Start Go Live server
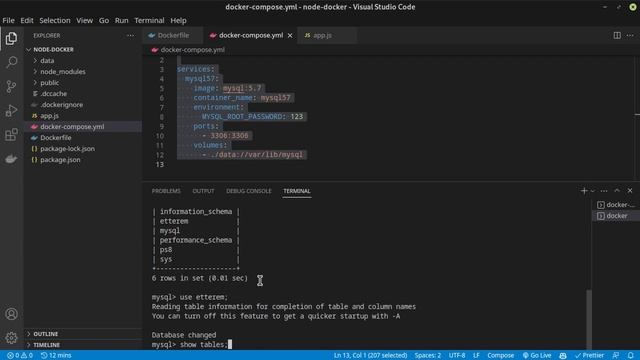This screenshot has height=360, width=640. [537, 355]
